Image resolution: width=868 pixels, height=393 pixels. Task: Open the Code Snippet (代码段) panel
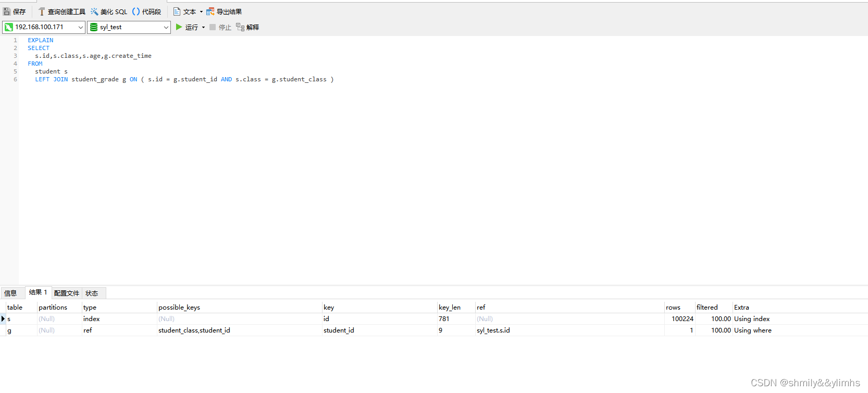[x=146, y=11]
